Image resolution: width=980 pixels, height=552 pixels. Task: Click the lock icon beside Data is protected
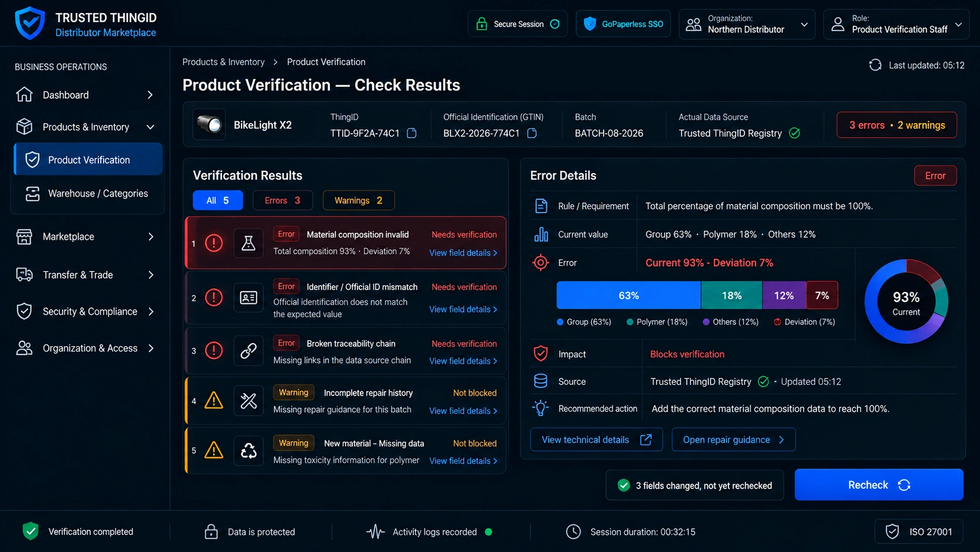click(211, 531)
